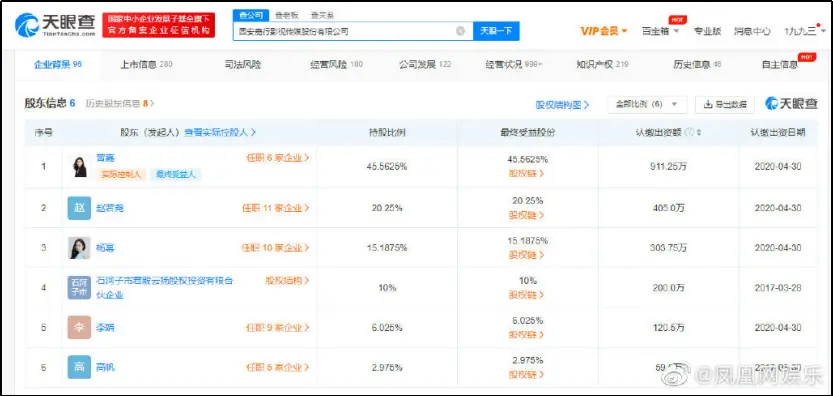Open the 石河子市 investment partnership link
The image size is (833, 396).
165,287
